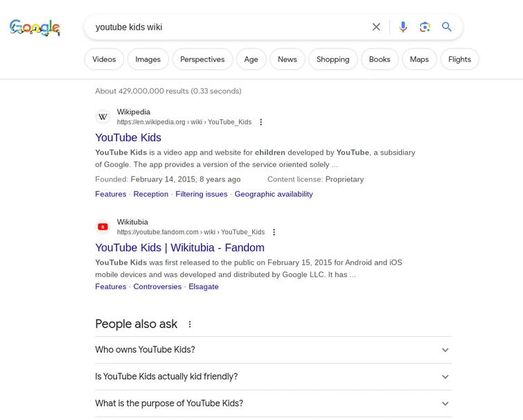The image size is (523, 420).
Task: Open the Shopping results tab
Action: [x=333, y=60]
